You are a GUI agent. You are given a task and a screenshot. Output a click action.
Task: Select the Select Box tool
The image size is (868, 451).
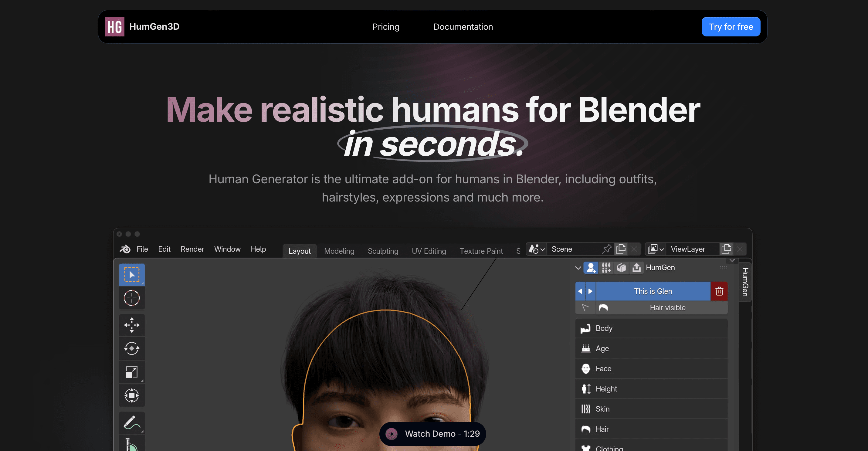tap(132, 274)
